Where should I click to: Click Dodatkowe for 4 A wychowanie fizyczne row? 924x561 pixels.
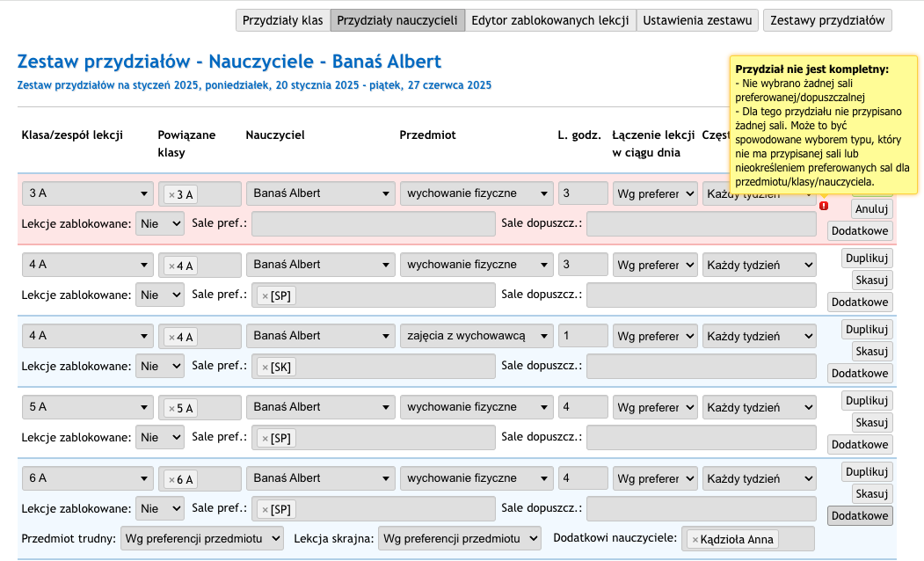[x=860, y=302]
